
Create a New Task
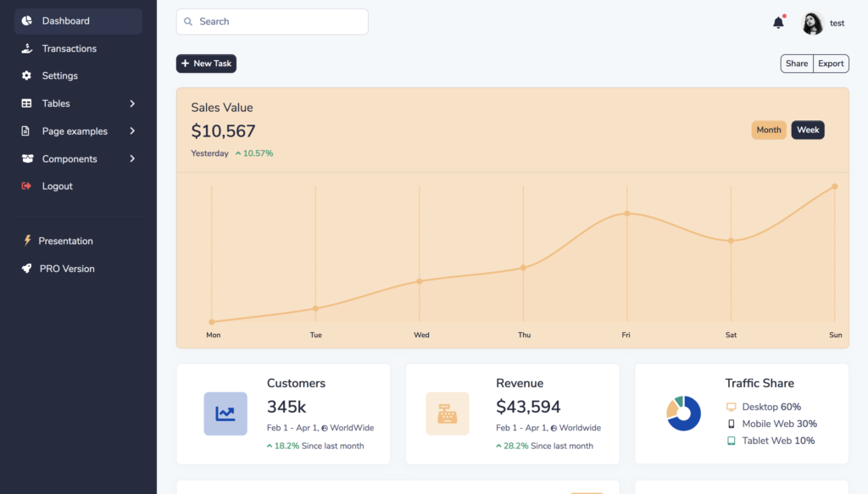206,63
